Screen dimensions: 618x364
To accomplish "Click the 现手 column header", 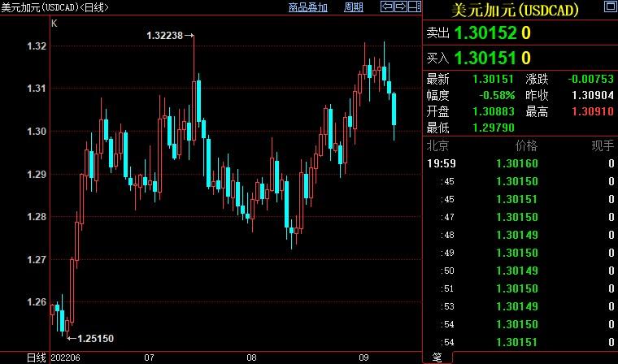I will coord(602,145).
